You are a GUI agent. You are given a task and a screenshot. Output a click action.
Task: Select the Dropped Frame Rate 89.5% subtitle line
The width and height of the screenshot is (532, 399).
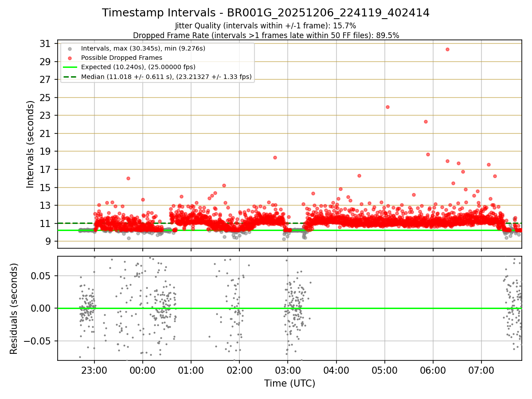(x=266, y=35)
